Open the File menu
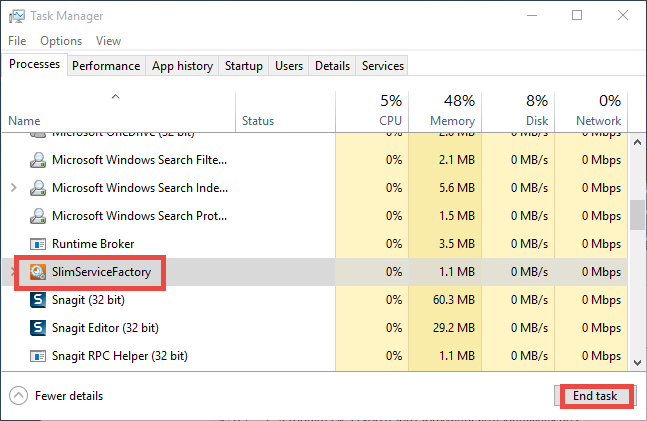The height and width of the screenshot is (421, 647). (17, 41)
